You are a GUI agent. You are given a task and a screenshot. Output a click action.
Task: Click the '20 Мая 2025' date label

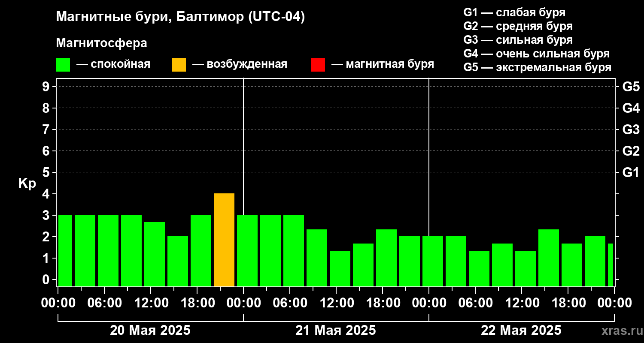(x=150, y=331)
